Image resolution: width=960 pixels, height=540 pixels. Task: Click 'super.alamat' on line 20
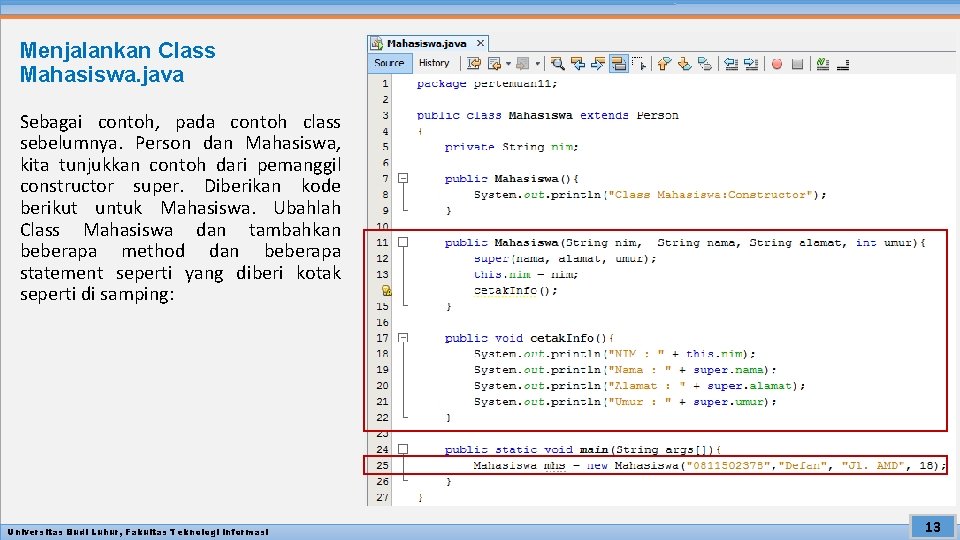point(749,386)
